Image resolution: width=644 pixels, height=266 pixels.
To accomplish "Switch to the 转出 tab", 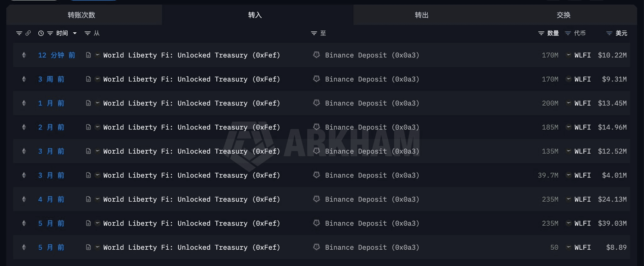I will [421, 15].
